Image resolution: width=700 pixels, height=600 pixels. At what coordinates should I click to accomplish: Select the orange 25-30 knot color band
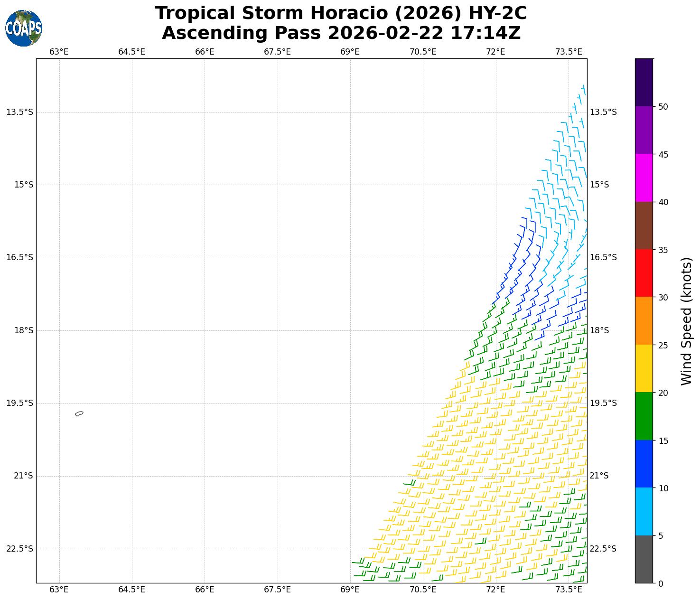tap(644, 321)
